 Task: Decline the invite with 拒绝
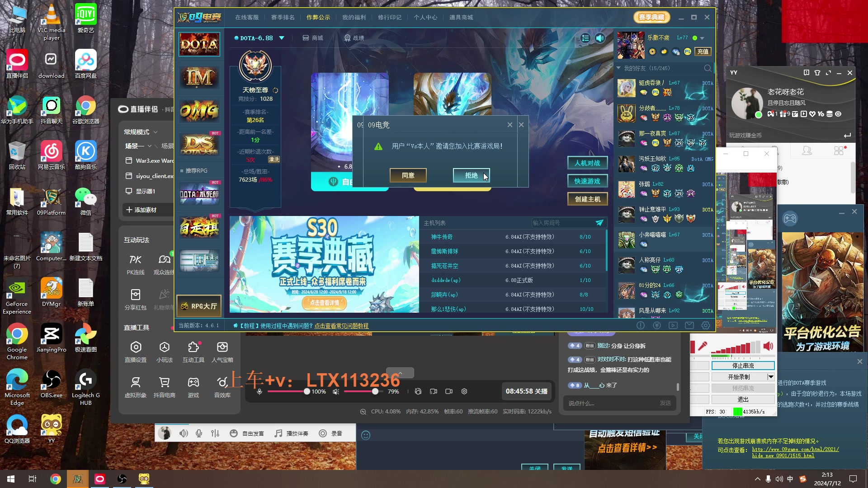(x=471, y=175)
